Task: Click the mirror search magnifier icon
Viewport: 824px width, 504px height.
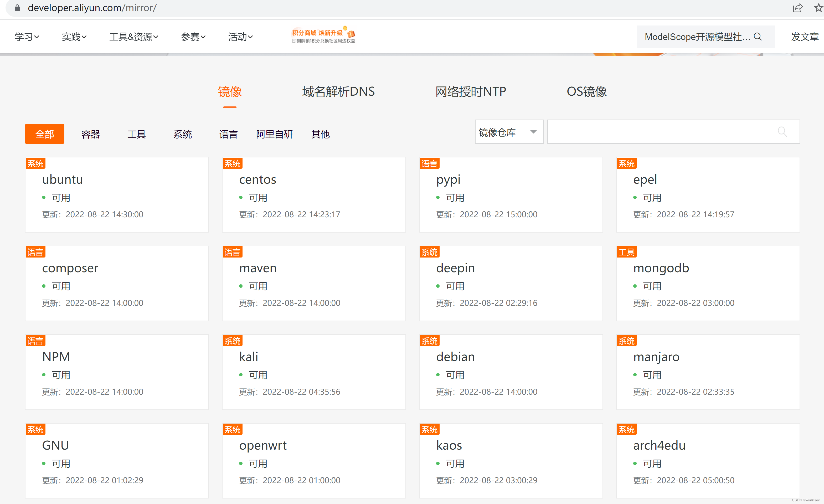Action: click(x=782, y=132)
